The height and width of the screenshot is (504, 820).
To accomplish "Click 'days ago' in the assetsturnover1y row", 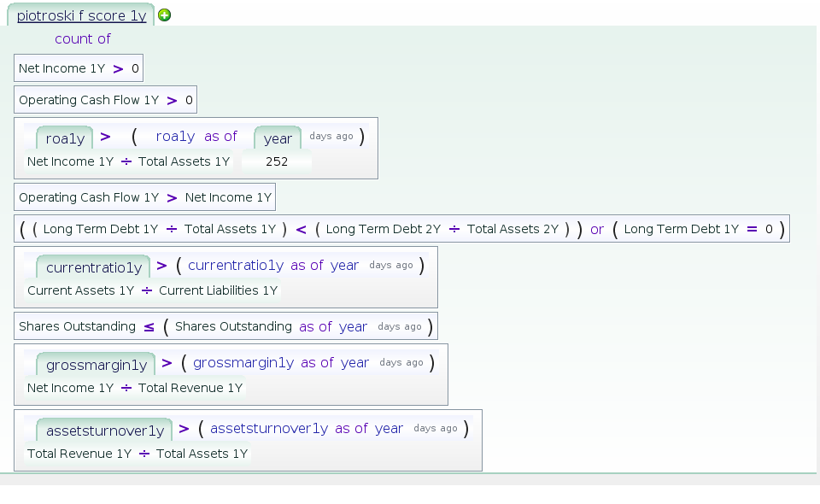I will click(x=436, y=428).
